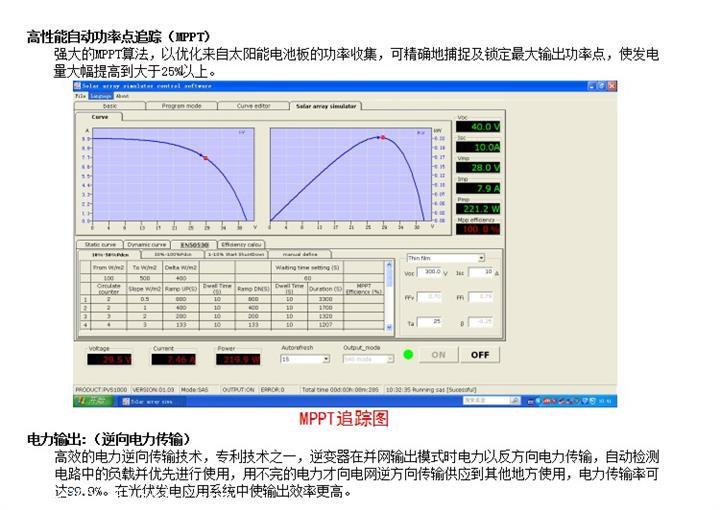
Task: Open the Thin film type dropdown
Action: click(481, 258)
